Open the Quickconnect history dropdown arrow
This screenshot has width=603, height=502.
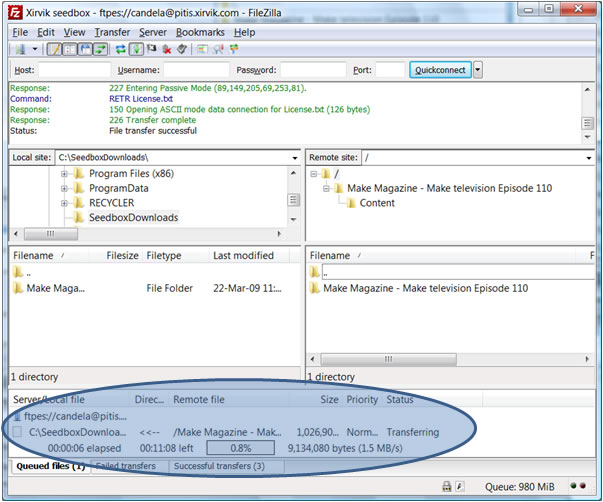point(478,70)
